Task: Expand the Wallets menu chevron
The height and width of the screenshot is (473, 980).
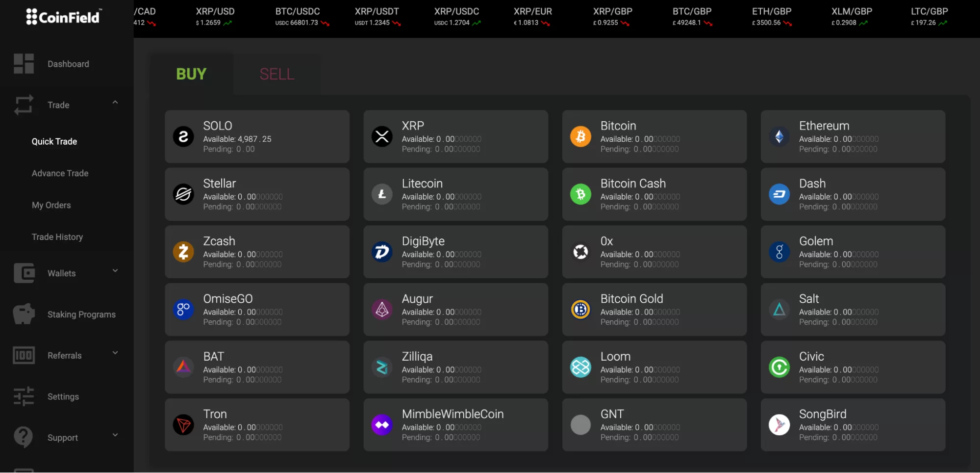Action: click(x=115, y=270)
